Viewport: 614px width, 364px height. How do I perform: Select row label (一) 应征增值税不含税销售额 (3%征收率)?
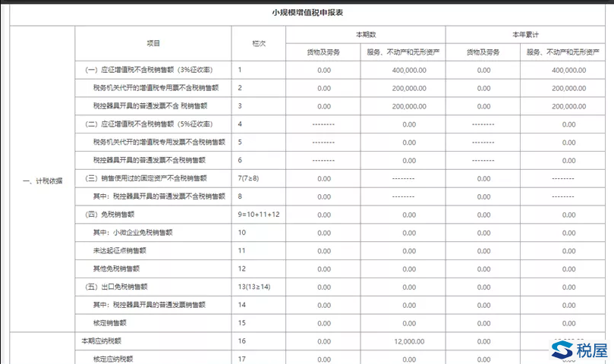tap(149, 70)
